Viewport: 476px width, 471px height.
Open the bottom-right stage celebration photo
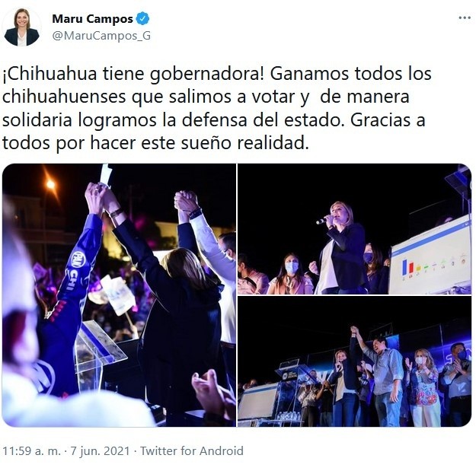(354, 361)
